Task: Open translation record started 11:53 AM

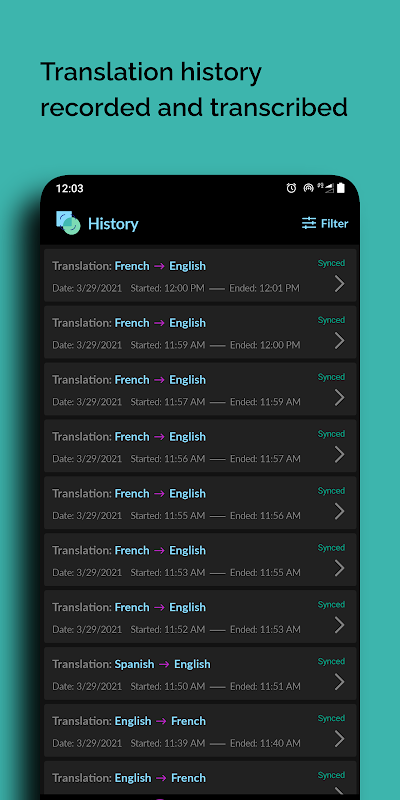Action: coord(200,560)
